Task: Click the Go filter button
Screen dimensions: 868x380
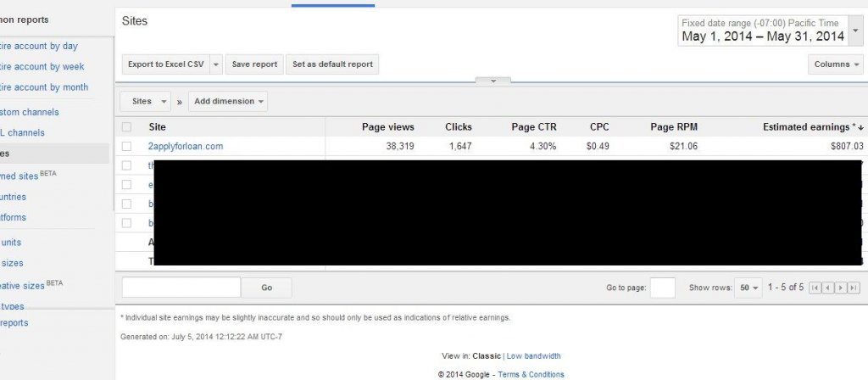Action: [267, 288]
